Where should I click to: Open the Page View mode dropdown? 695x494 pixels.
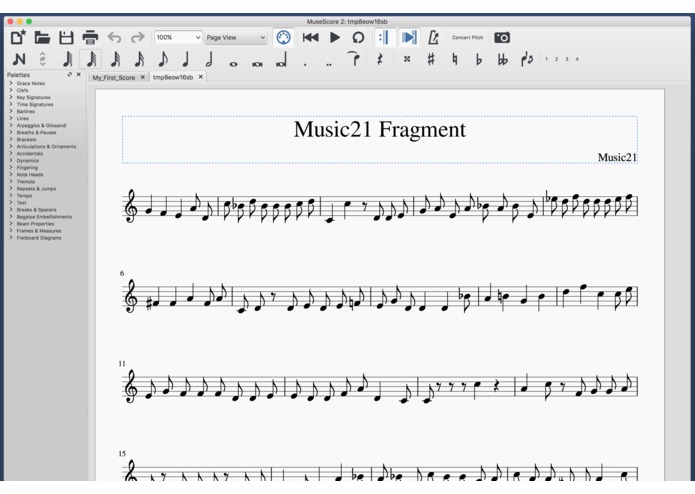pyautogui.click(x=236, y=38)
